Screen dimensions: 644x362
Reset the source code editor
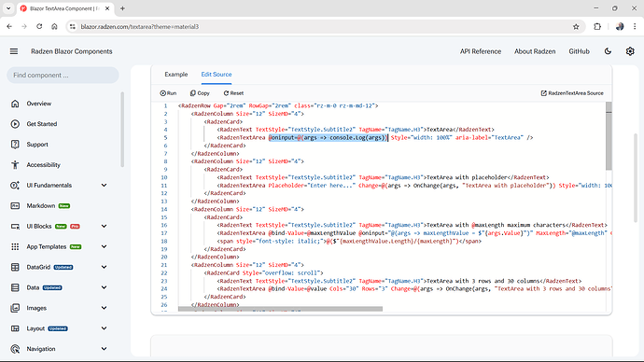(233, 93)
